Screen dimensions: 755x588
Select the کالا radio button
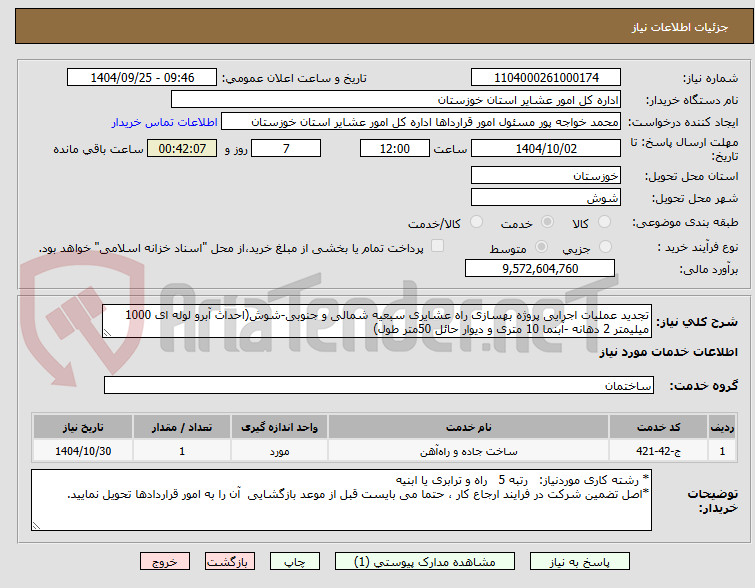604,222
